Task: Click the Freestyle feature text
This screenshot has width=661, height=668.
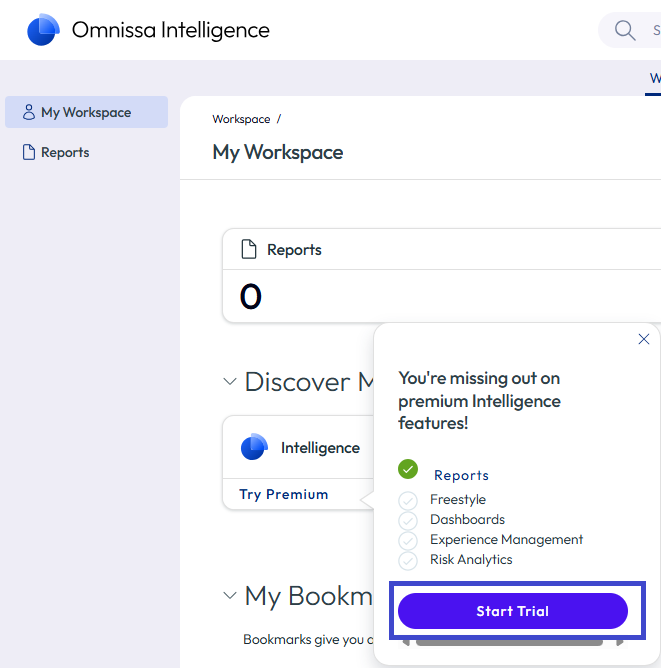Action: click(x=458, y=499)
